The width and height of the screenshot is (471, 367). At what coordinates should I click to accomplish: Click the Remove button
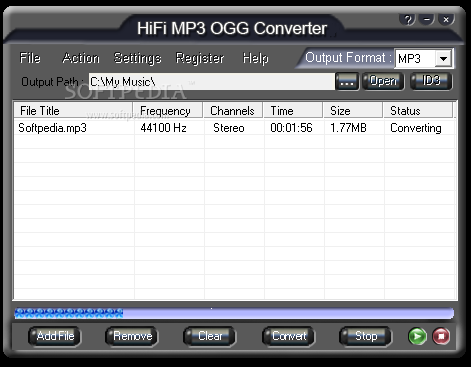tap(132, 336)
